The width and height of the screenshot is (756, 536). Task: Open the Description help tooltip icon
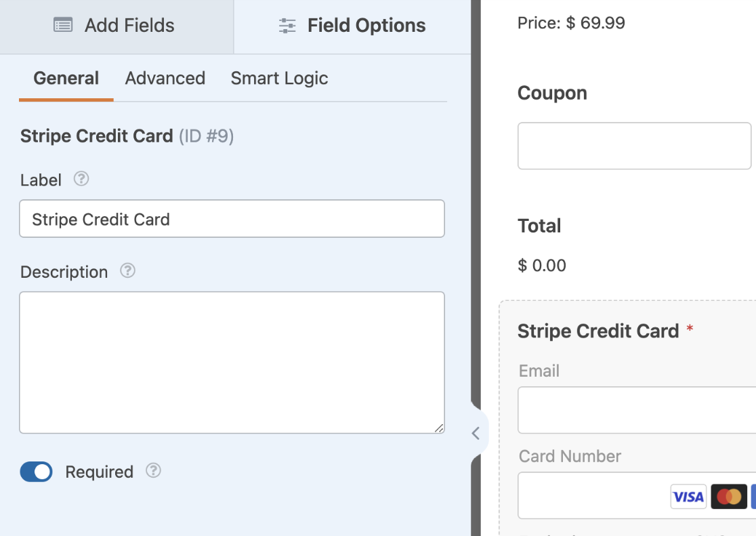click(128, 270)
